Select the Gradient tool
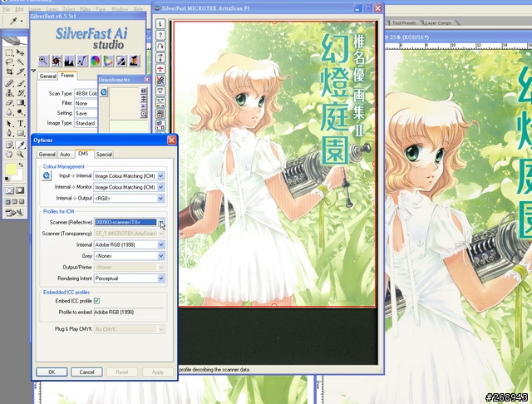This screenshot has width=532, height=404. (20, 102)
